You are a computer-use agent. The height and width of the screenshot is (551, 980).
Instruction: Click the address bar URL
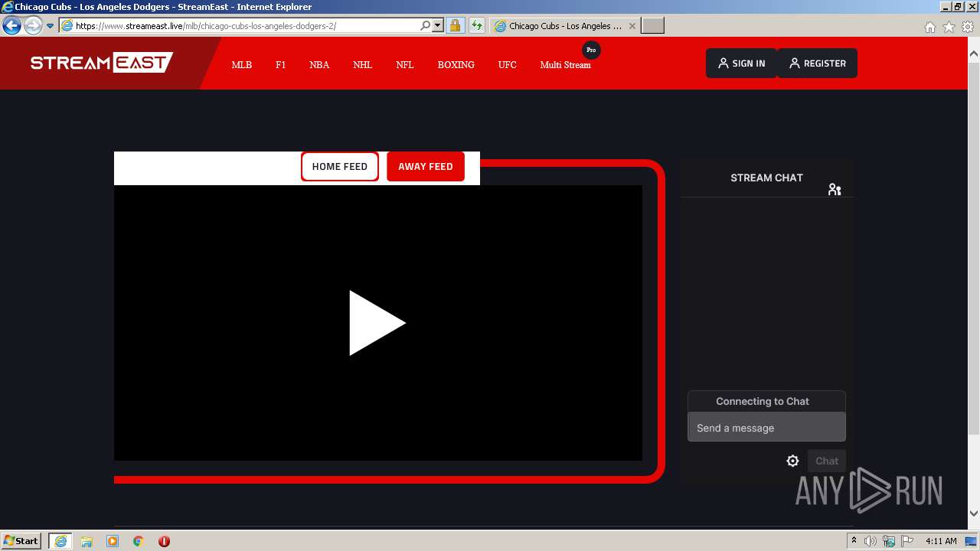click(206, 26)
